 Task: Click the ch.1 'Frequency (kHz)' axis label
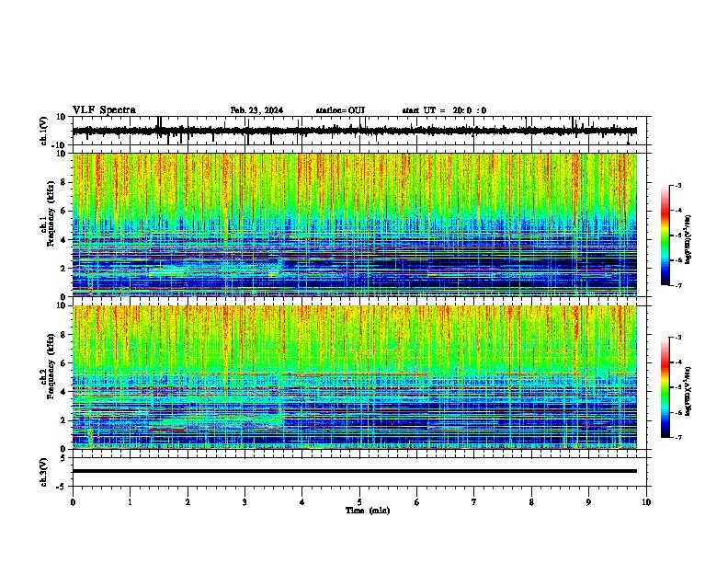pyautogui.click(x=51, y=214)
